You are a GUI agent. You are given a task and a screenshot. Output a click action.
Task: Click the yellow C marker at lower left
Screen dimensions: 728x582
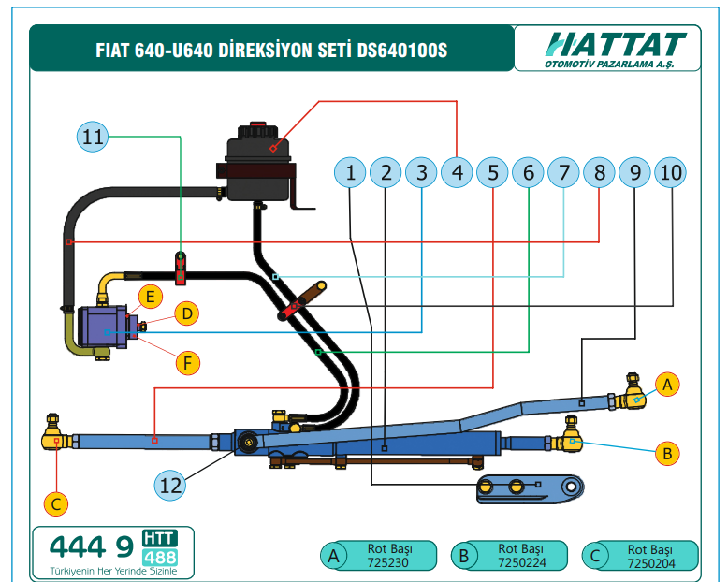(56, 503)
